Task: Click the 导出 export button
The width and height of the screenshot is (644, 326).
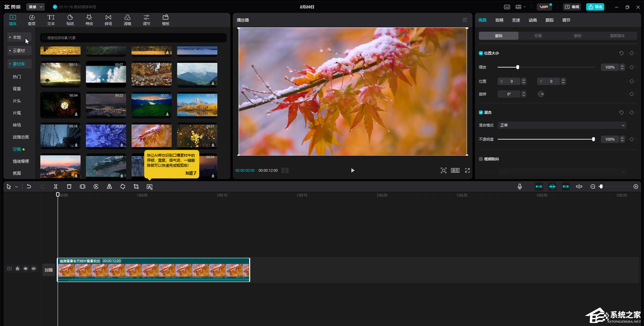Action: tap(595, 7)
